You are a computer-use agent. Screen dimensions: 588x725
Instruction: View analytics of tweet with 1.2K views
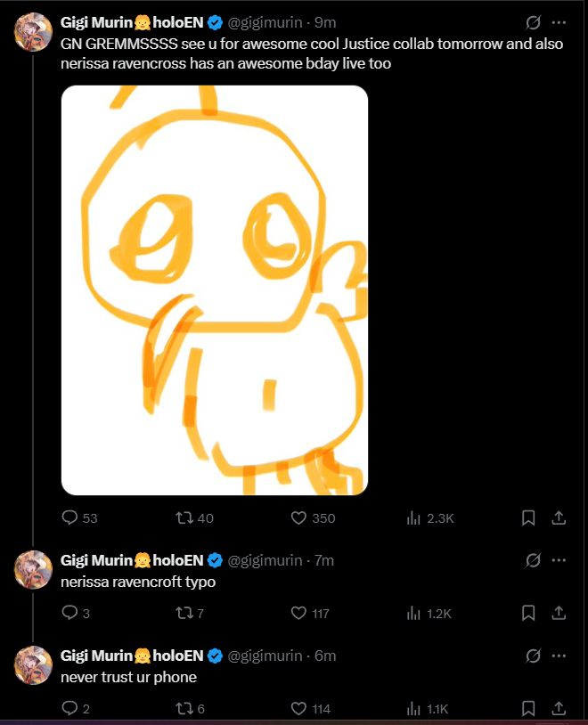414,613
